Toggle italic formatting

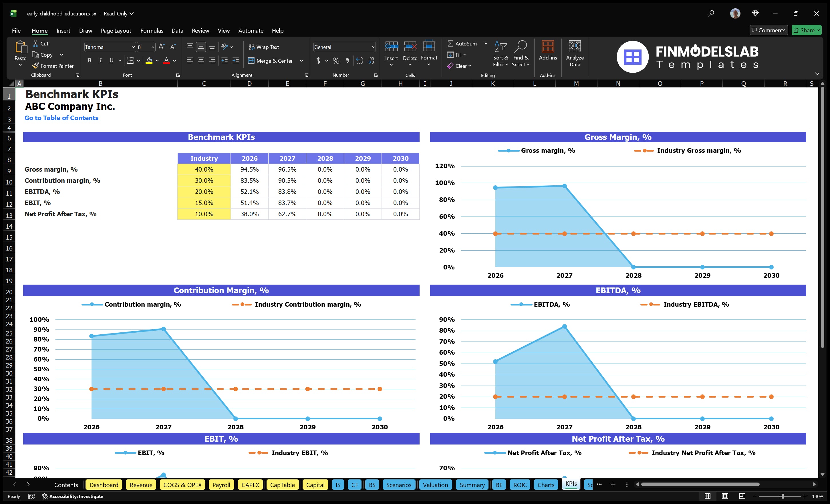click(x=100, y=61)
